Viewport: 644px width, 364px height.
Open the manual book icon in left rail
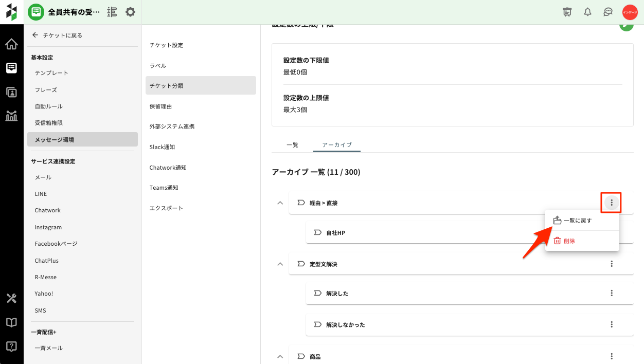11,322
